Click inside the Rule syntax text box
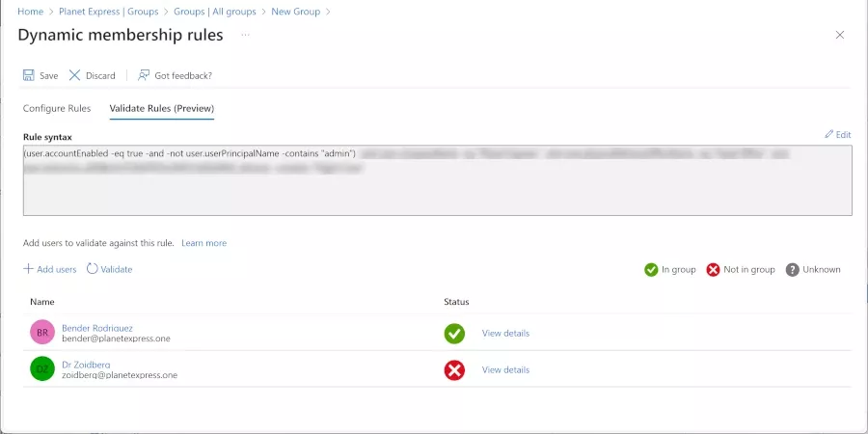 437,193
